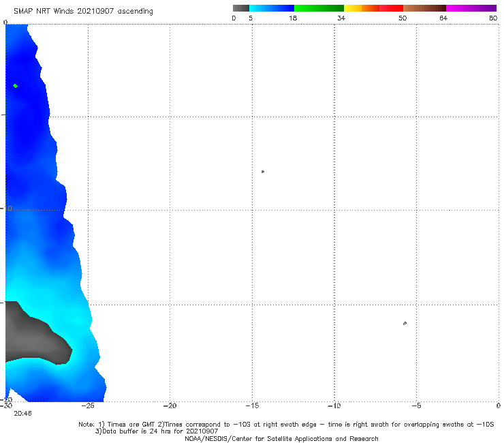504x443 pixels.
Task: Click the magenta 64-80 segment of the color bar
Action: (x=471, y=8)
